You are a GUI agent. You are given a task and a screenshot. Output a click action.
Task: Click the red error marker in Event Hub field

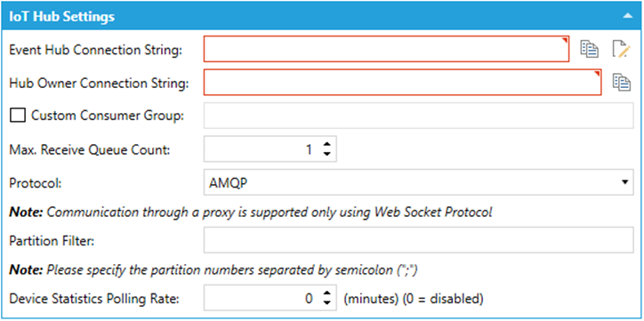[x=566, y=40]
